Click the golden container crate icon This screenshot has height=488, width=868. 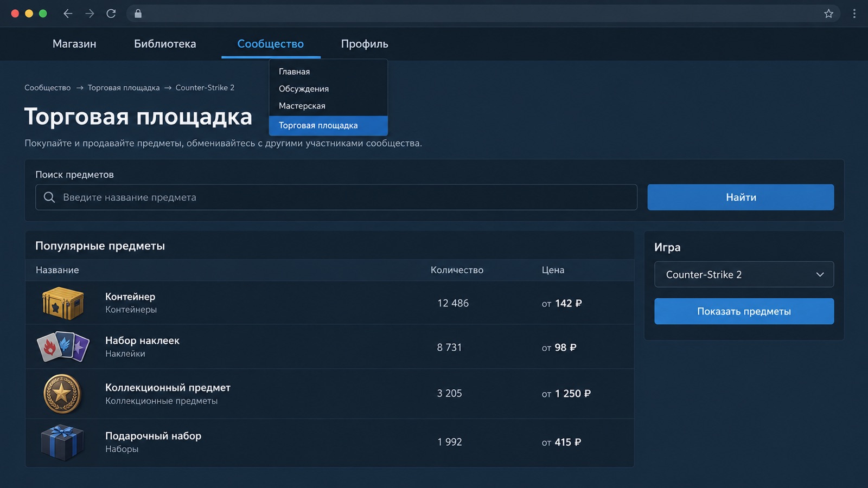(63, 303)
